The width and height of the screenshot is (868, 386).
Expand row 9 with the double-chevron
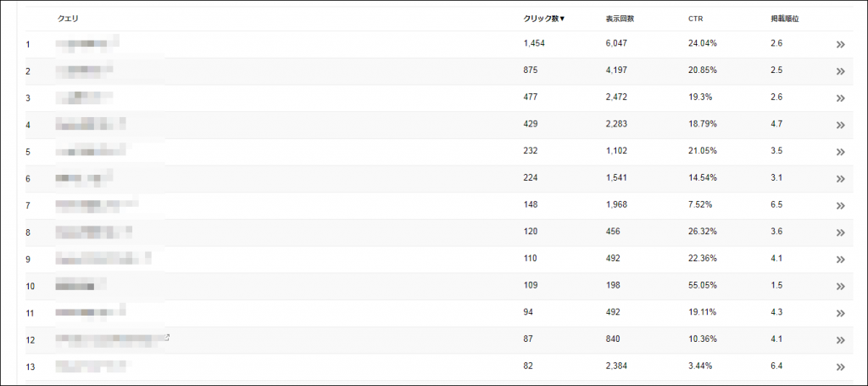tap(840, 260)
